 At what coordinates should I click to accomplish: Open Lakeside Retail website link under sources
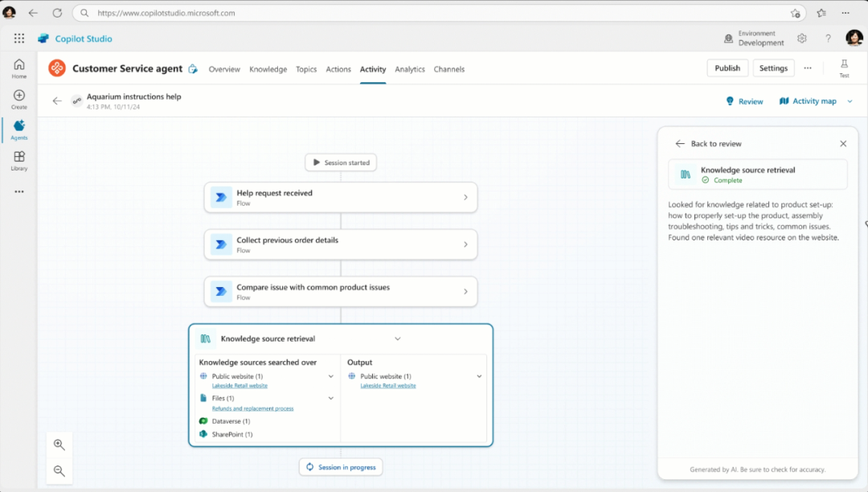tap(240, 386)
